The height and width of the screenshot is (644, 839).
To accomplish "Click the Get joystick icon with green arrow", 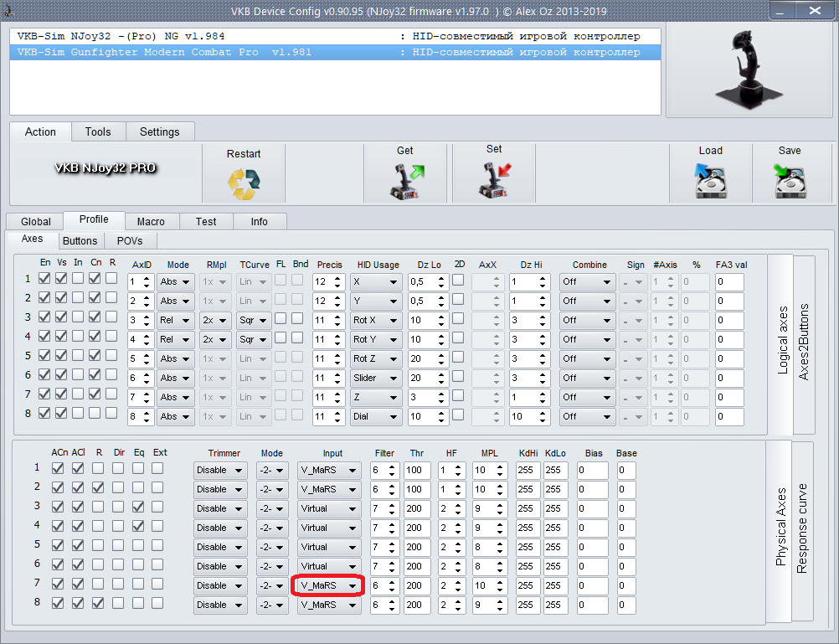I will coord(405,179).
